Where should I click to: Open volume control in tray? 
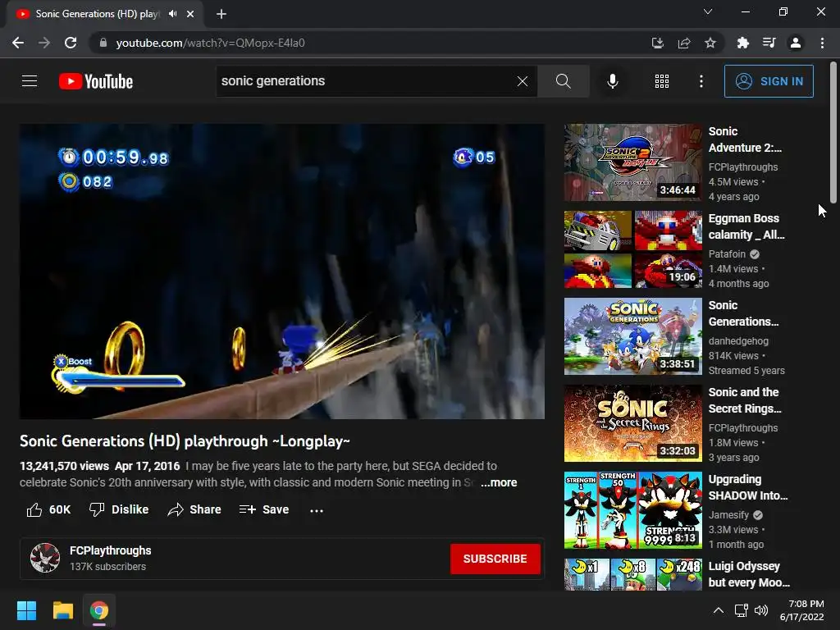click(760, 610)
